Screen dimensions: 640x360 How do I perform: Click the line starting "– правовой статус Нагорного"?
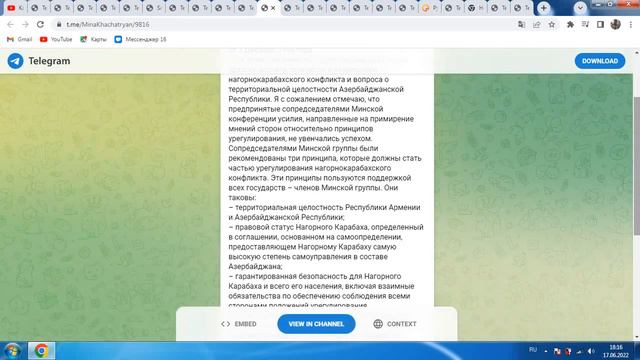tap(326, 227)
